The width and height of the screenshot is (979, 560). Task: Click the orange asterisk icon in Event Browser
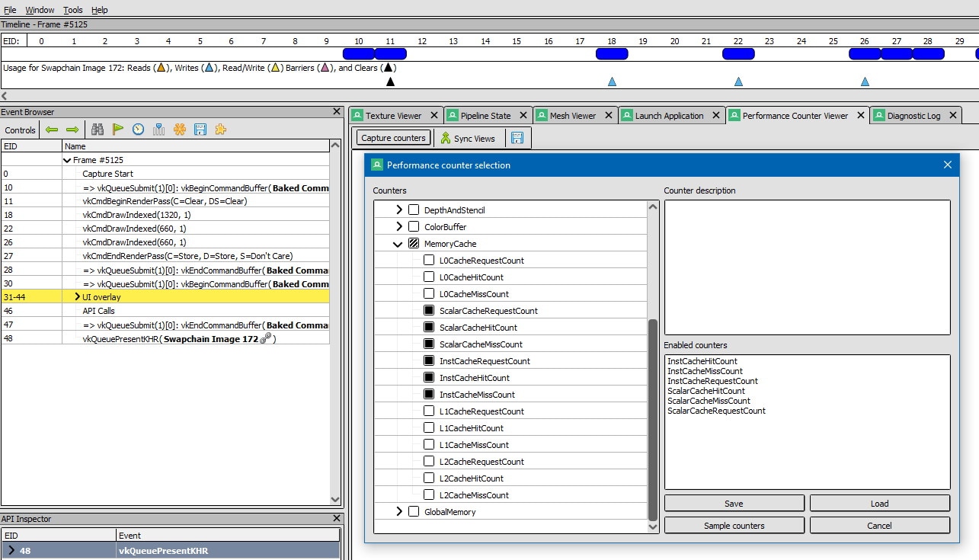pos(180,130)
